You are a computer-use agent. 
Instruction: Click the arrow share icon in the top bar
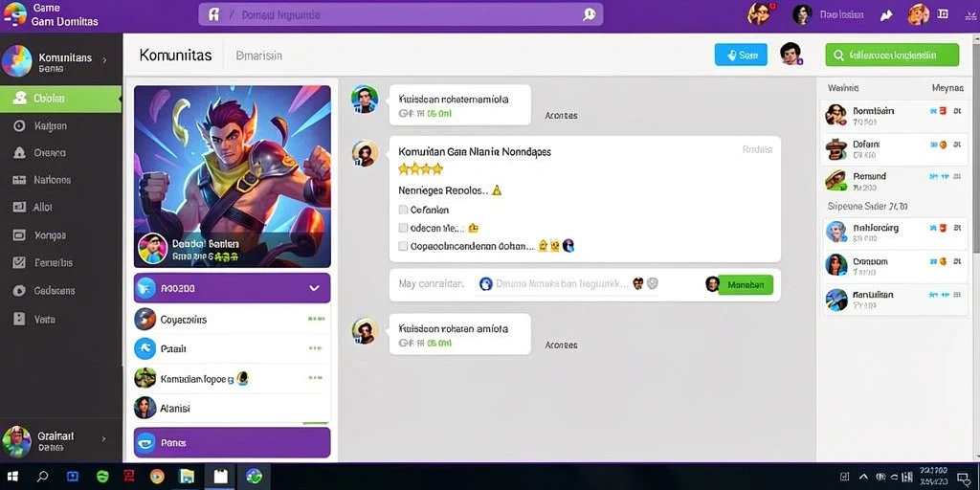pyautogui.click(x=885, y=15)
